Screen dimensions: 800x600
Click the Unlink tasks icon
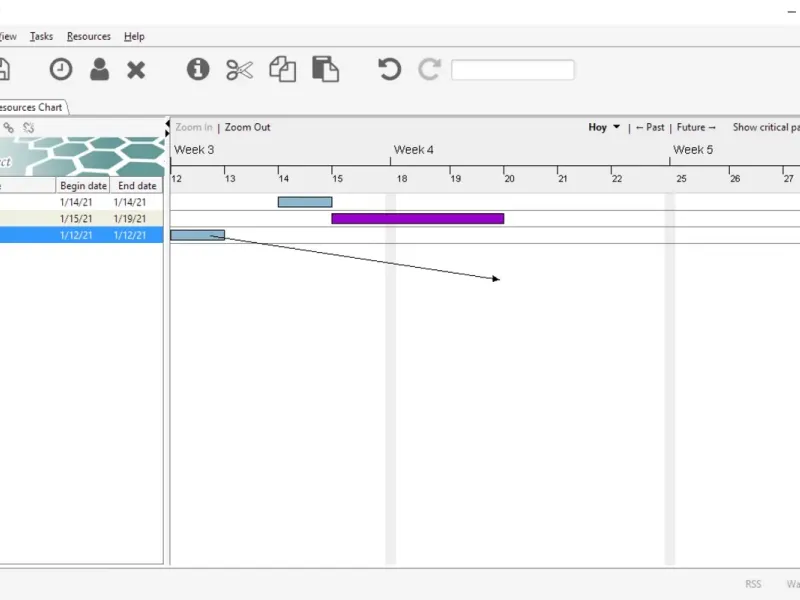29,128
